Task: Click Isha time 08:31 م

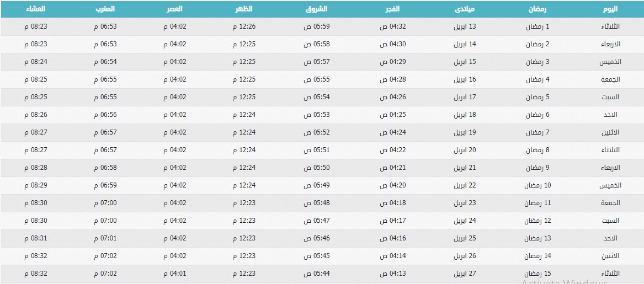Action: pos(36,238)
